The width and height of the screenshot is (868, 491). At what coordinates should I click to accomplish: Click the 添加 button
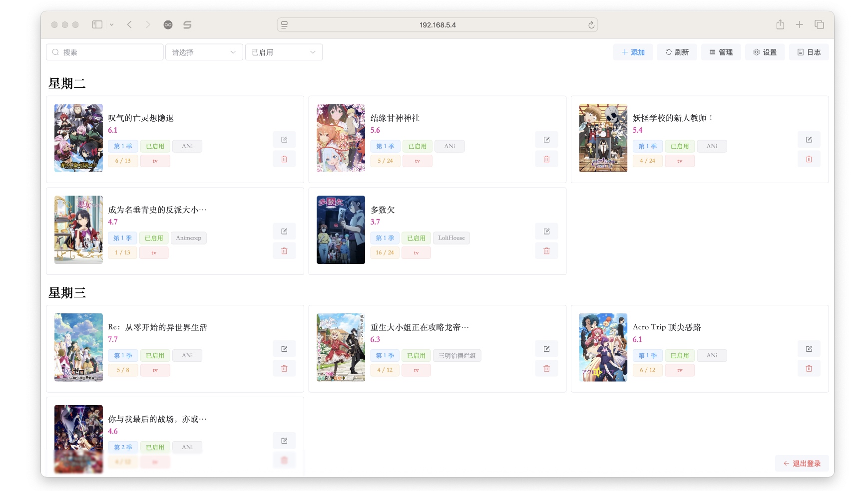pos(633,52)
